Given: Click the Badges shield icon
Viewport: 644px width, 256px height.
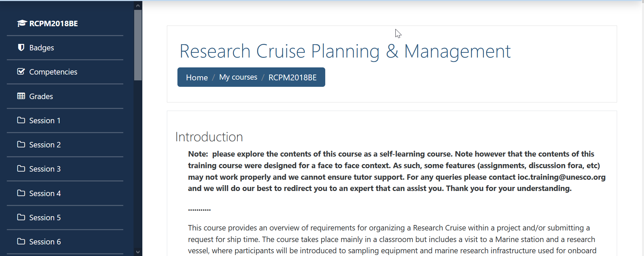Looking at the screenshot, I should tap(21, 47).
